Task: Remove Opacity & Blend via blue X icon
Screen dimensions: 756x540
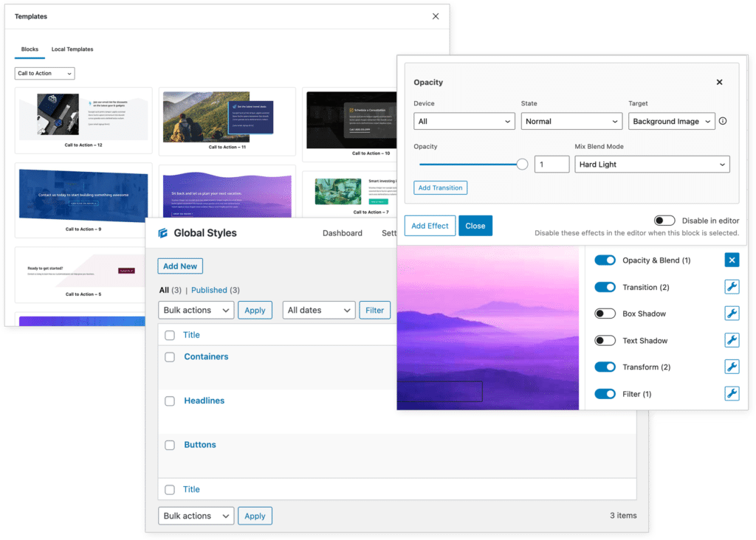Action: (732, 260)
